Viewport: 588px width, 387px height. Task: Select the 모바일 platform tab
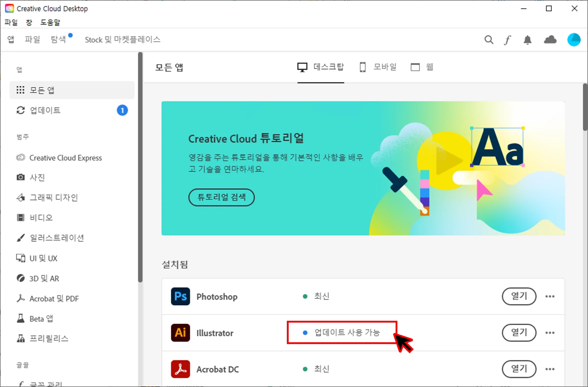[x=378, y=67]
